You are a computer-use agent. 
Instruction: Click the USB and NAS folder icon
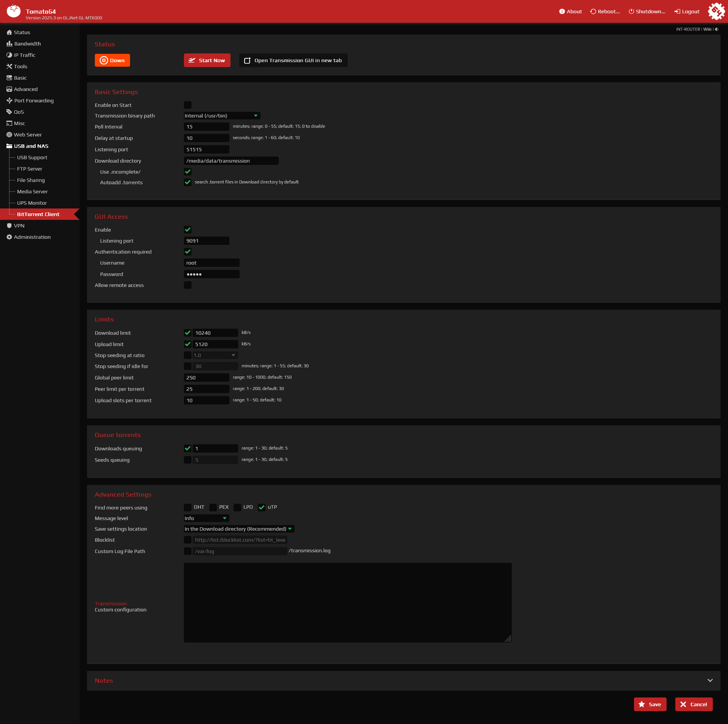9,146
